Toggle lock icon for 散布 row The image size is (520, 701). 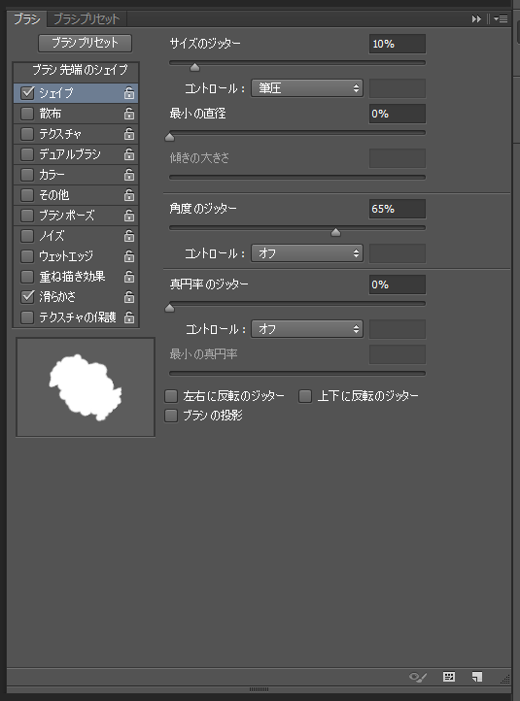[129, 114]
